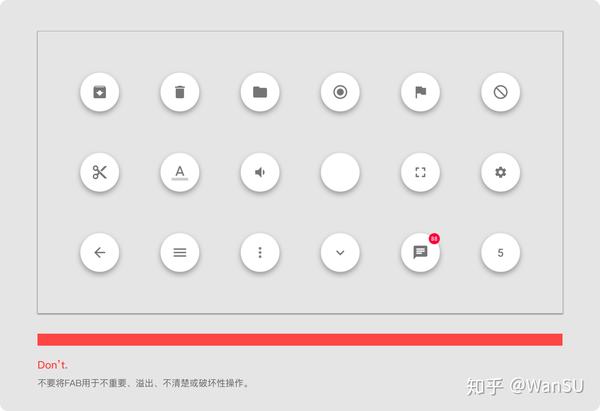This screenshot has height=411, width=600.
Task: Open the hamburger menu button
Action: [180, 253]
